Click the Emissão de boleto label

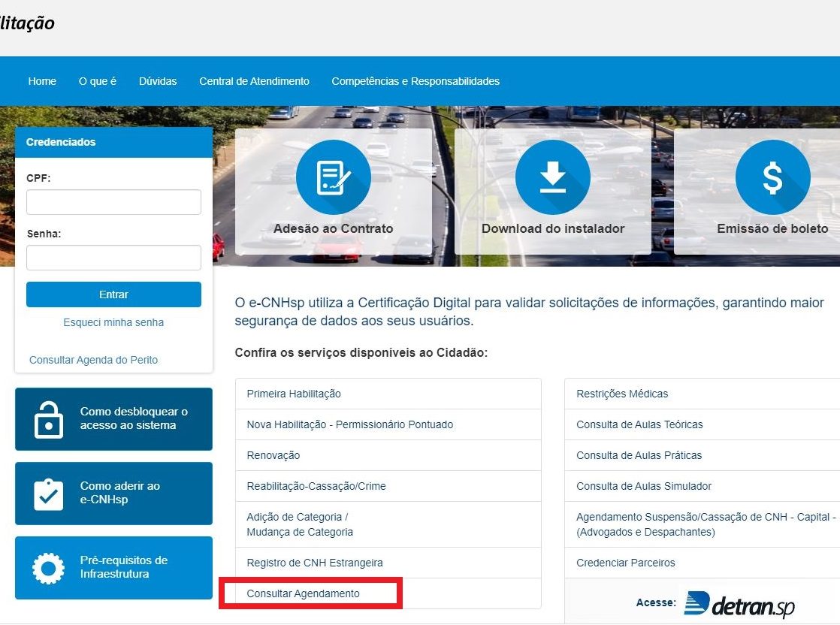coord(772,228)
